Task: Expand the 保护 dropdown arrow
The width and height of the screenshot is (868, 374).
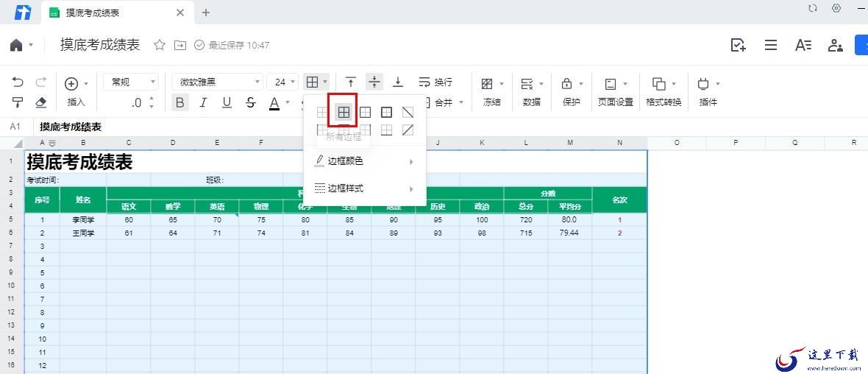Action: pos(581,84)
